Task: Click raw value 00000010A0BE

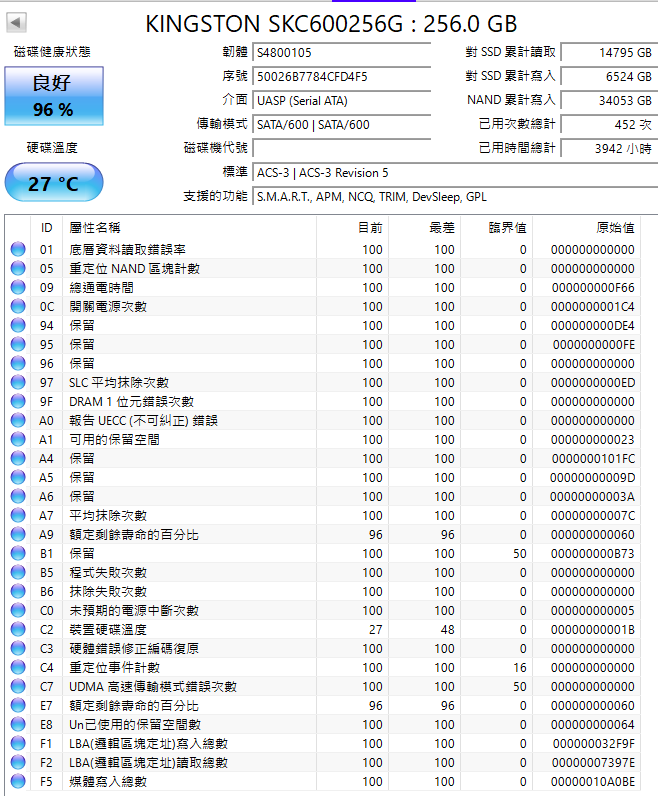Action: 593,781
